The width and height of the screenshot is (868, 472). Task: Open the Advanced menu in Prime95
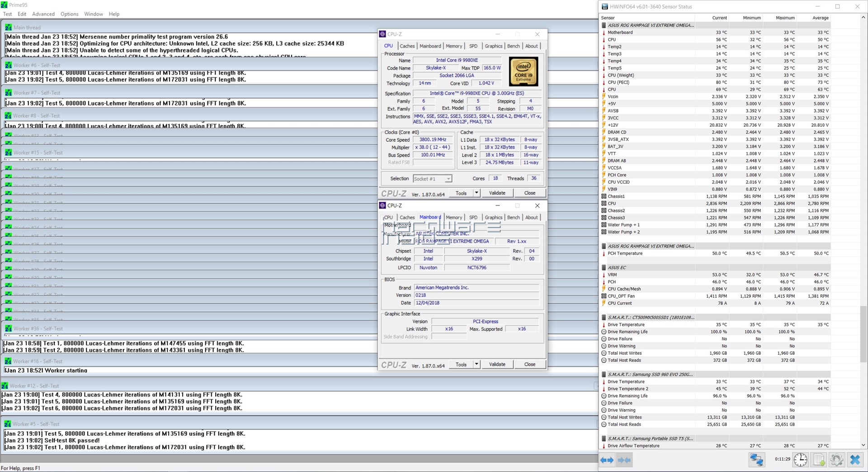coord(43,14)
